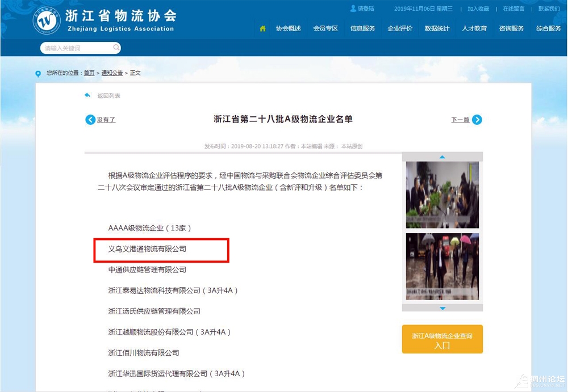
Task: Click the 返回列表 link
Action: [x=108, y=96]
